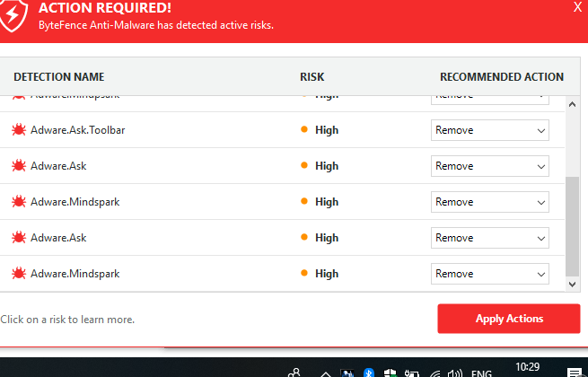The image size is (588, 377).
Task: Open the Remove dropdown for Adware.Ask.Toolbar
Action: point(490,130)
